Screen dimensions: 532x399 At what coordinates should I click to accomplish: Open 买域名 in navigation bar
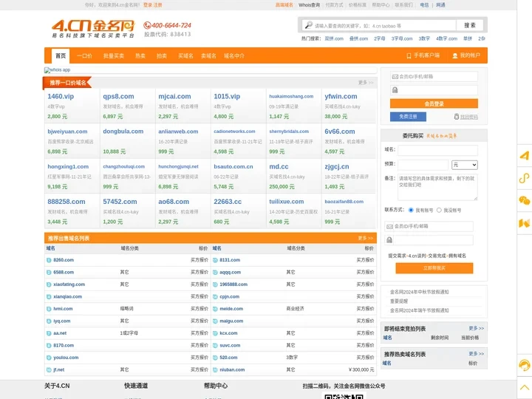click(x=185, y=55)
